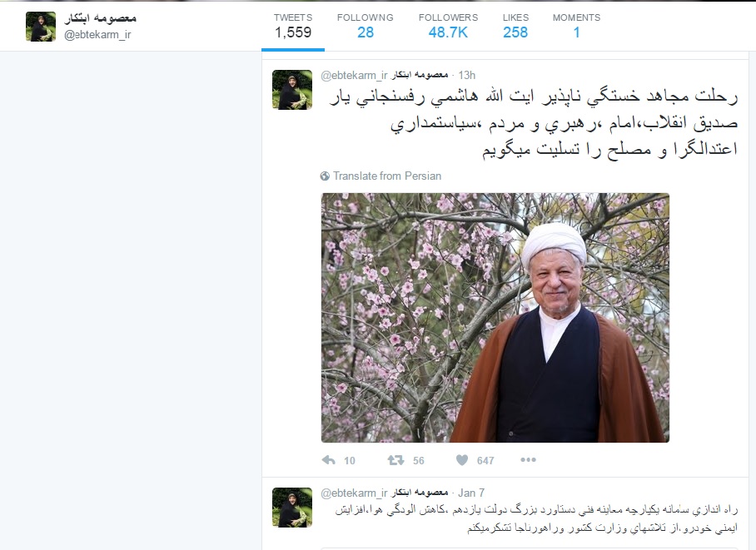Open the @ebtekarm_ir handle in the header

pos(97,35)
